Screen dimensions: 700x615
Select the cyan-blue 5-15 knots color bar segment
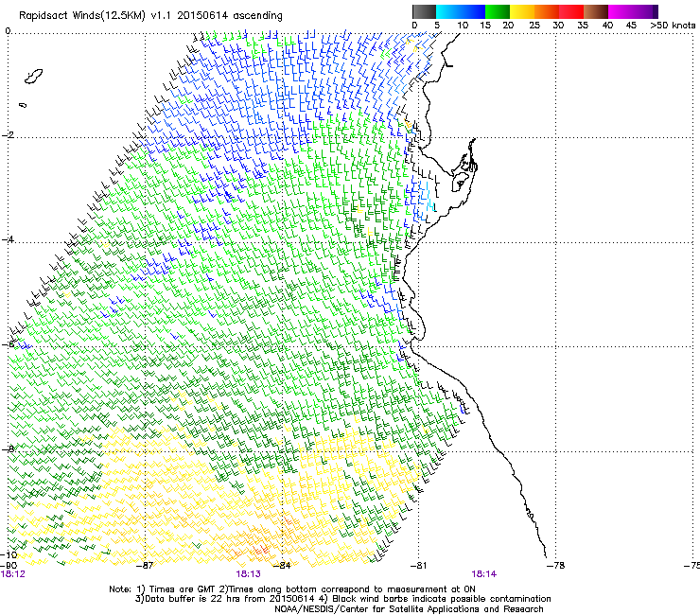[461, 11]
